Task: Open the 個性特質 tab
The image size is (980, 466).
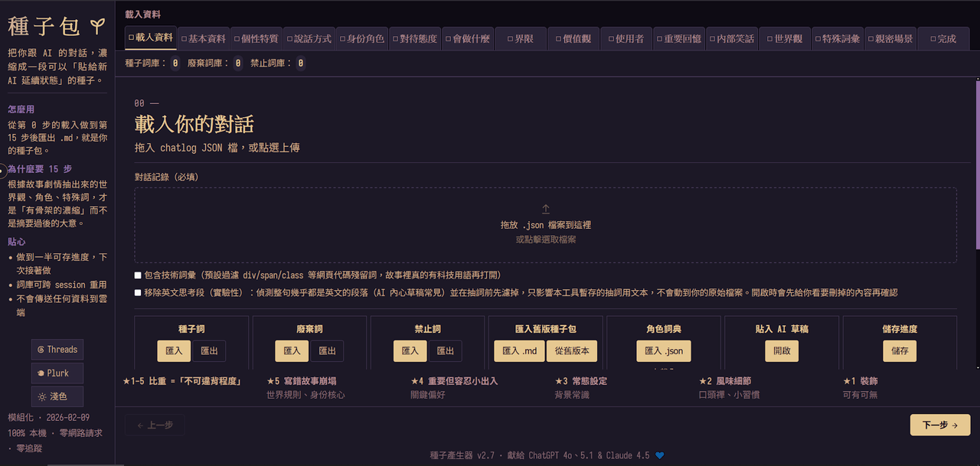Action: (256, 38)
